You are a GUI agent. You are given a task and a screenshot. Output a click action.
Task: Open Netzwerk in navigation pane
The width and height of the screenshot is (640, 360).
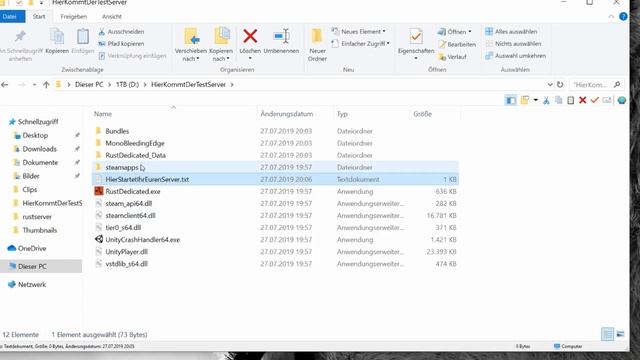pos(31,284)
